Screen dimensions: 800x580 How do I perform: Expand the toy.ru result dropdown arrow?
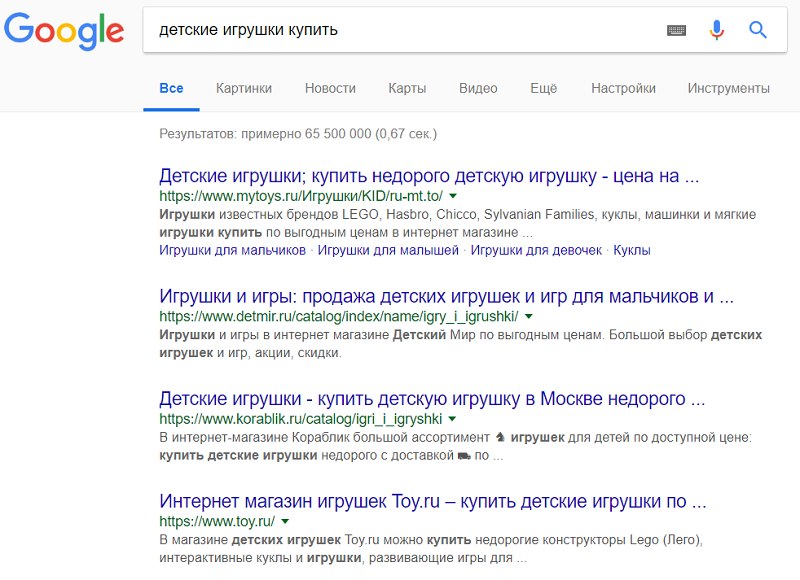point(285,521)
